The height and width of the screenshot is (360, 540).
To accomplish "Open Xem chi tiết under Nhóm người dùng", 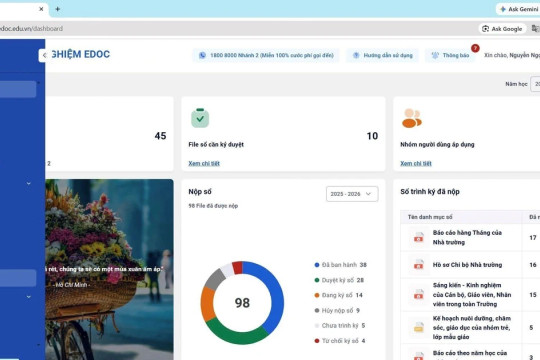I will (x=416, y=163).
